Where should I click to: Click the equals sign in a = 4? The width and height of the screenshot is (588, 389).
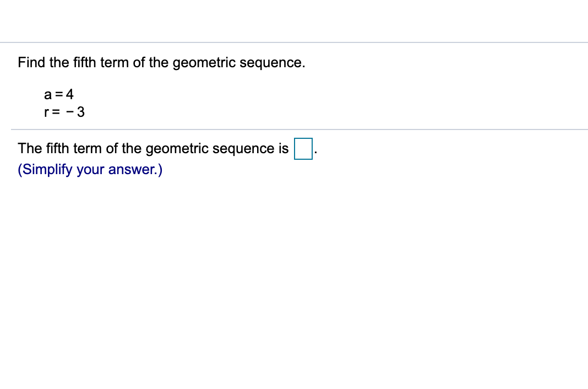(x=58, y=95)
